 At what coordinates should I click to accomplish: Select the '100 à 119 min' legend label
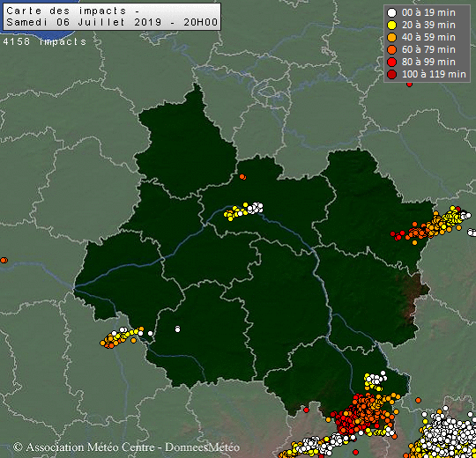click(x=434, y=74)
